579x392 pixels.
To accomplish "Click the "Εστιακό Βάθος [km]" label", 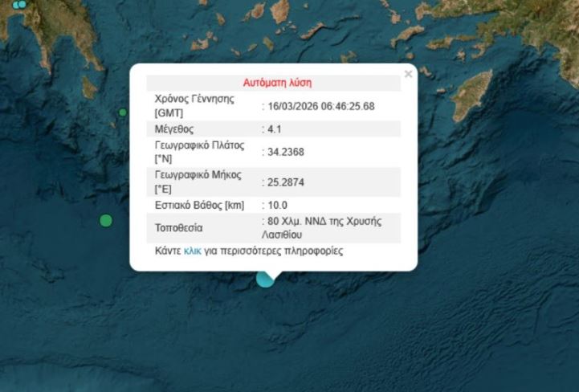I will pos(199,205).
